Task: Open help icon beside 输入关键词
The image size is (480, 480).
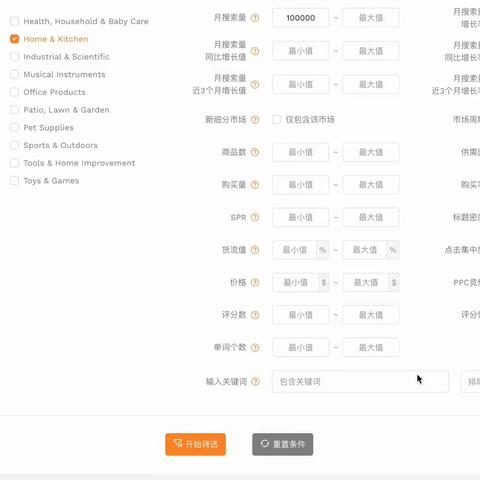Action: pos(256,381)
